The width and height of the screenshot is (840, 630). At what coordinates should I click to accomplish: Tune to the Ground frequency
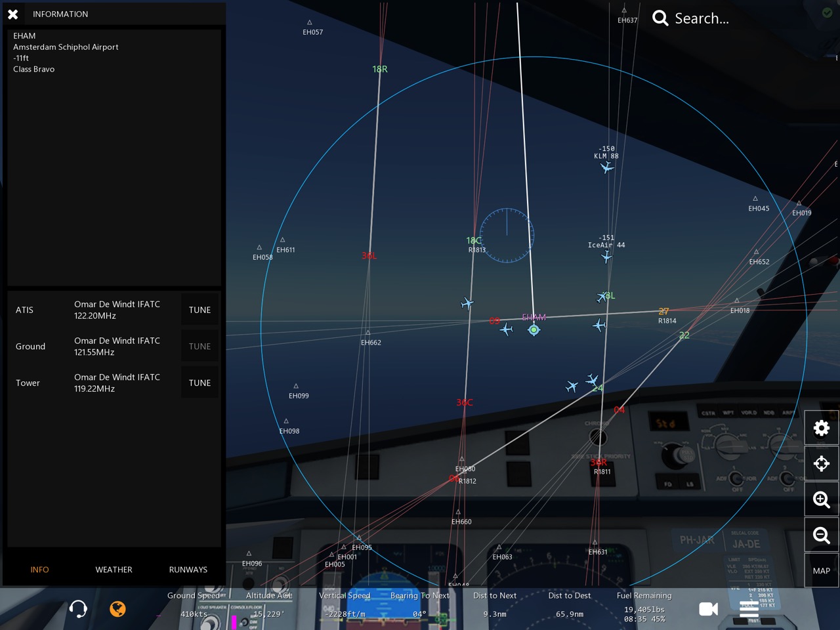pos(199,346)
